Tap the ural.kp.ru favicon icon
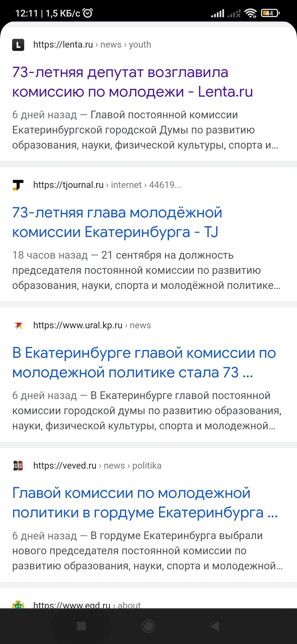 pos(18,325)
